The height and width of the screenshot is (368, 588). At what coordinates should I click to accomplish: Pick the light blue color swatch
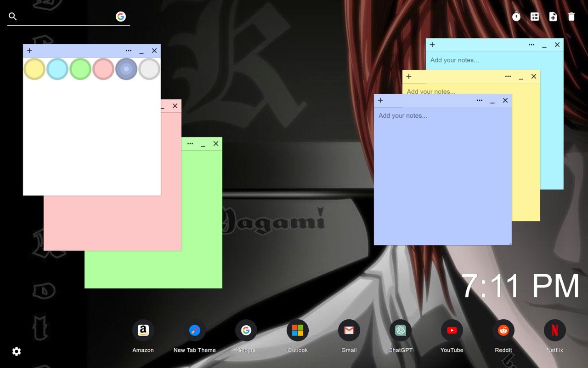pyautogui.click(x=57, y=69)
